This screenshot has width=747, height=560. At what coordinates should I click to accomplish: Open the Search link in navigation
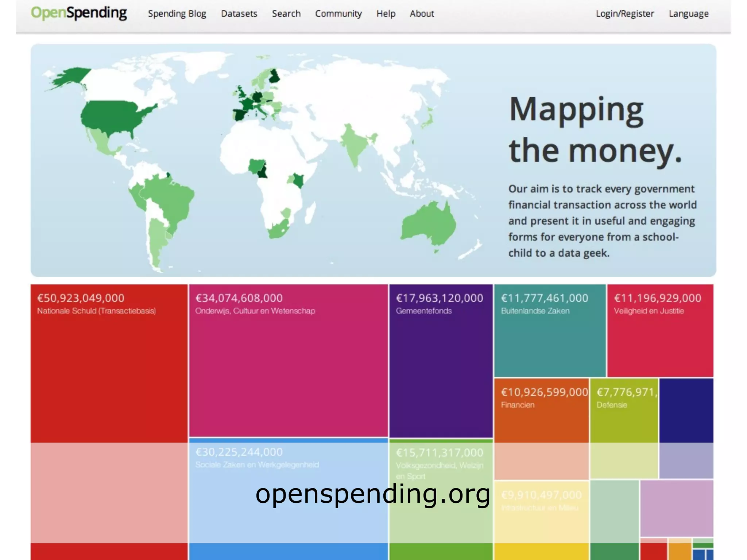click(x=286, y=14)
